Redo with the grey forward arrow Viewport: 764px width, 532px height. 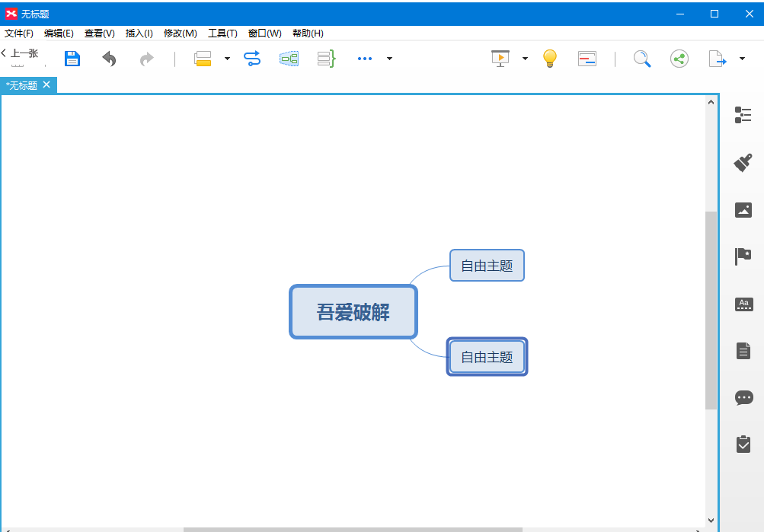click(x=146, y=59)
